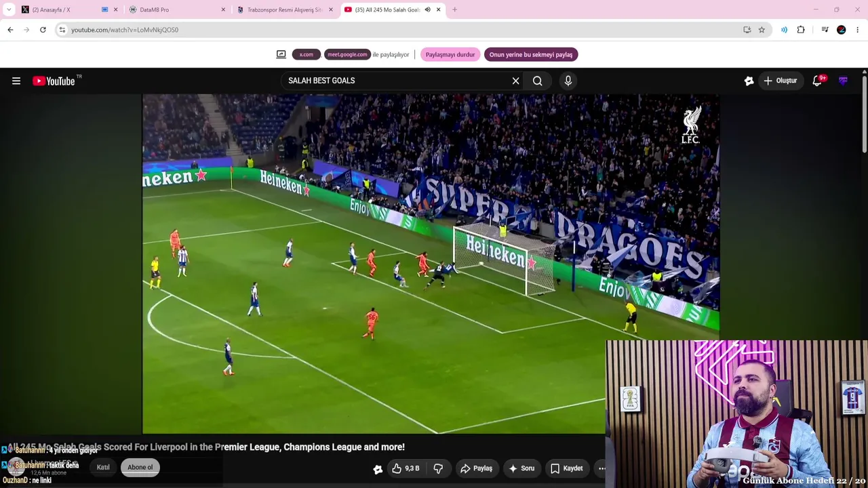Open the more actions three-dot menu
Viewport: 868px width, 488px height.
(x=601, y=468)
